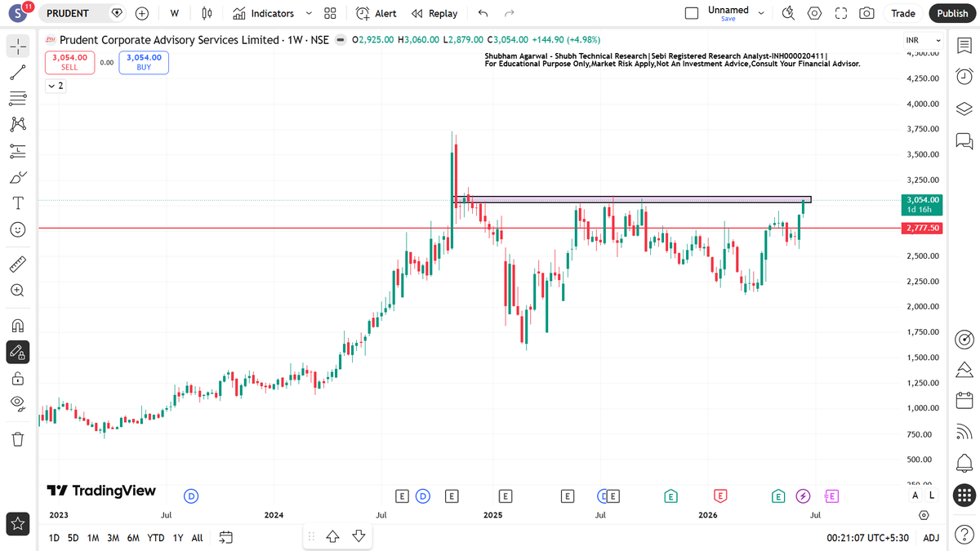980x551 pixels.
Task: Open the Indicators dialog
Action: pyautogui.click(x=263, y=13)
